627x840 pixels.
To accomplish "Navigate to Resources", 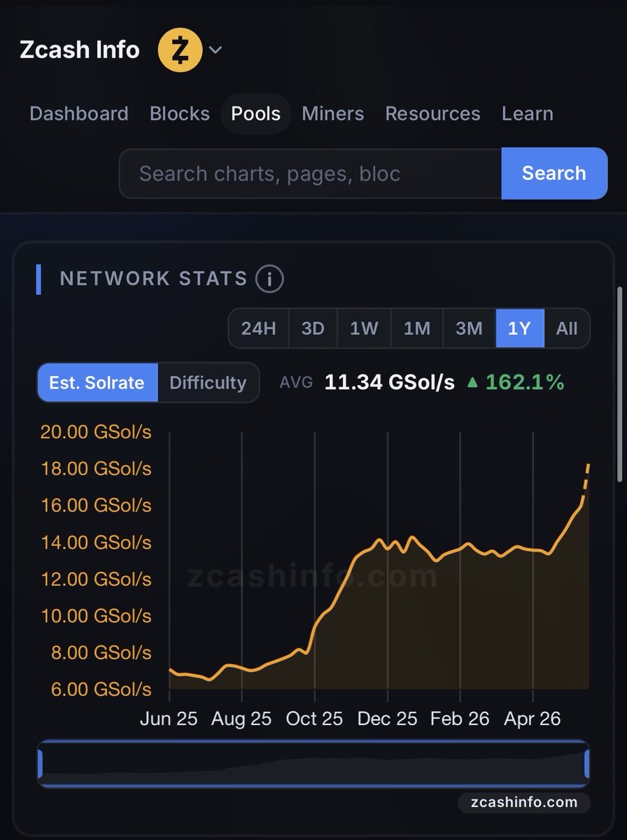I will (433, 113).
